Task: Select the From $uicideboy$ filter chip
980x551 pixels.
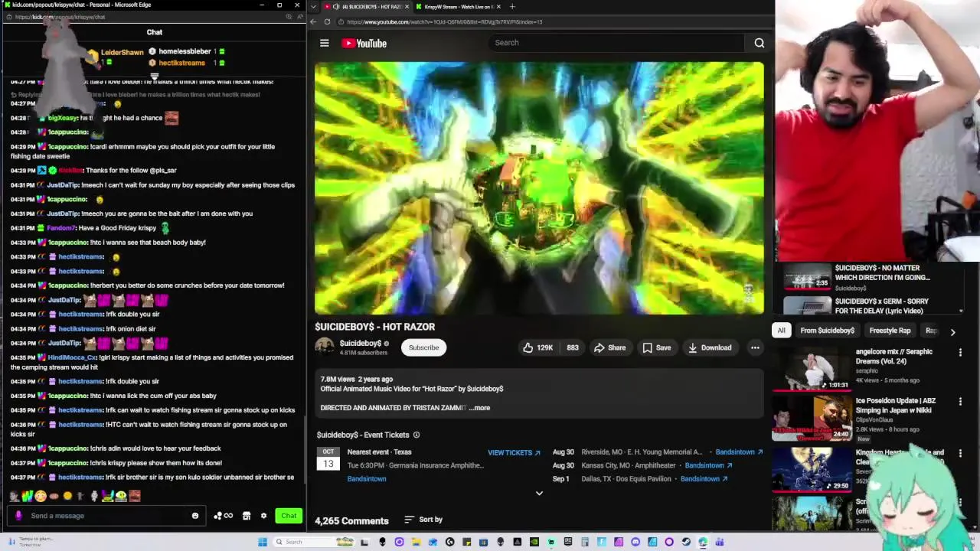Action: pyautogui.click(x=827, y=331)
